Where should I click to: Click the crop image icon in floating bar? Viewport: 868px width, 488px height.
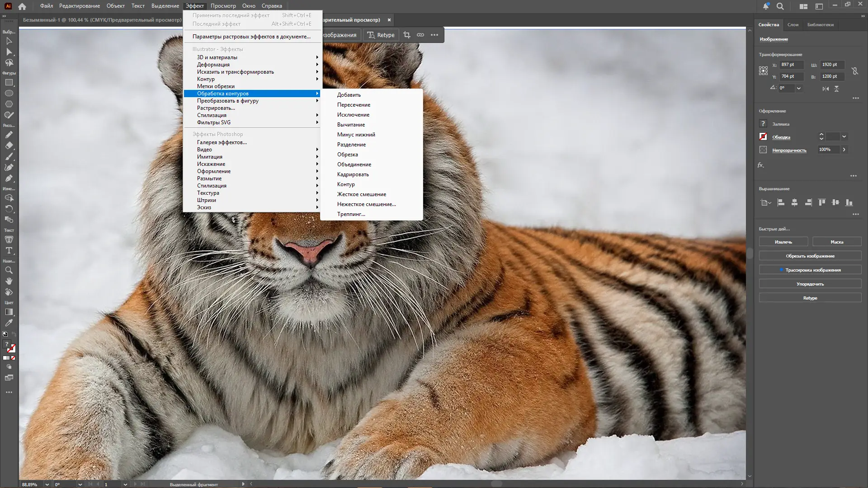tap(406, 35)
